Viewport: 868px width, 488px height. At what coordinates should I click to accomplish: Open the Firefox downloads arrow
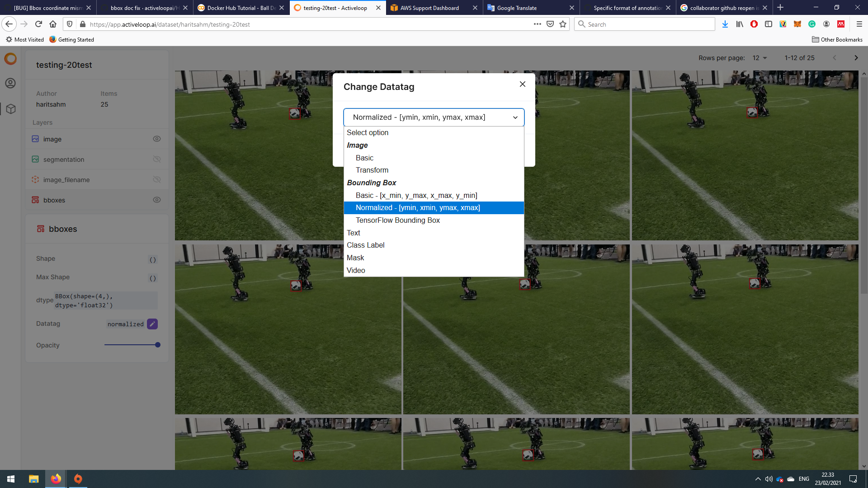coord(725,24)
